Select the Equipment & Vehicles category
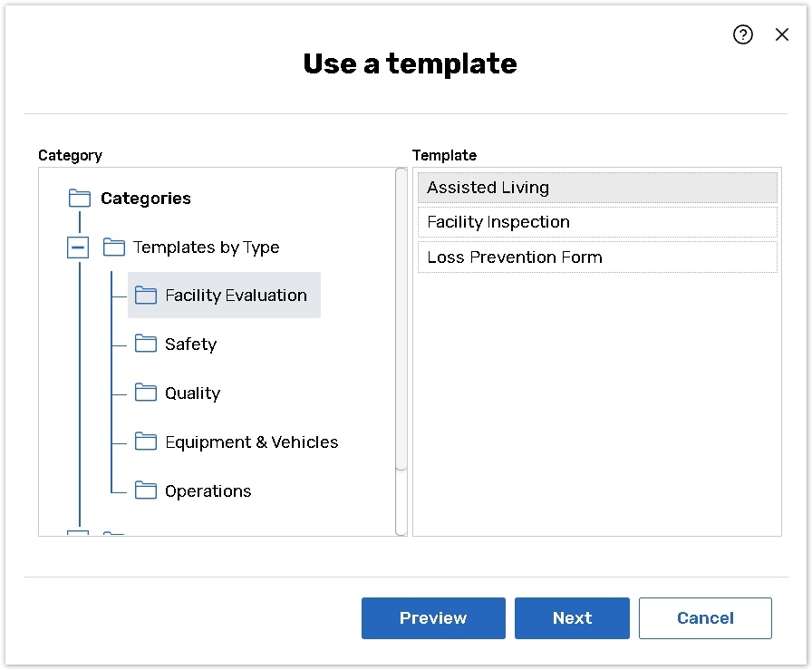The image size is (812, 670). click(x=252, y=442)
